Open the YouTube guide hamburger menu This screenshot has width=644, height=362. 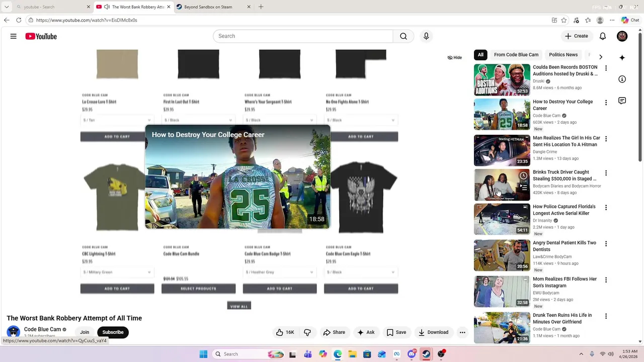(x=14, y=36)
